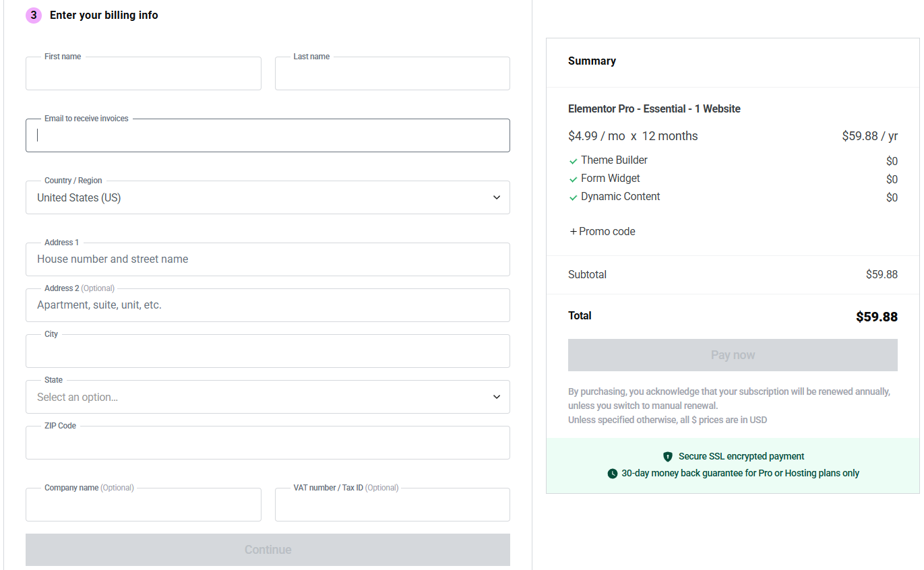The height and width of the screenshot is (570, 924).
Task: Click the ZIP Code field
Action: point(268,443)
